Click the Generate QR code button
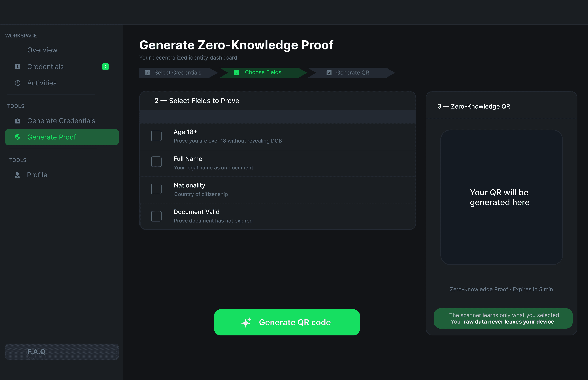 287,322
